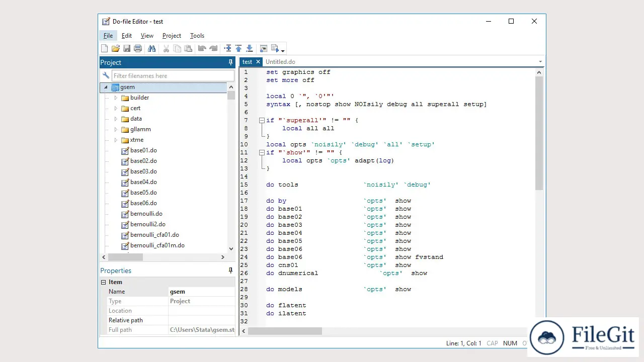
Task: Select base06.do in the project tree
Action: (143, 203)
